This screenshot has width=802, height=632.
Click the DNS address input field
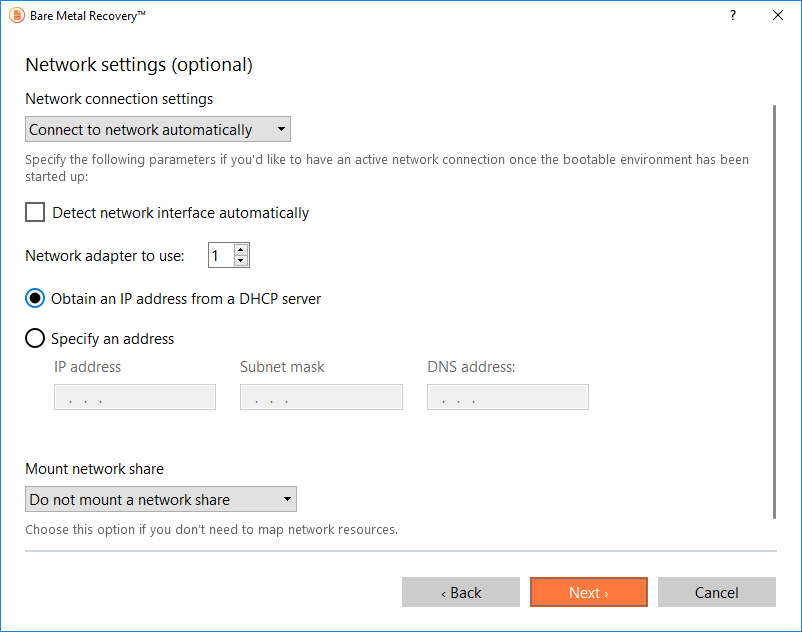pos(508,397)
